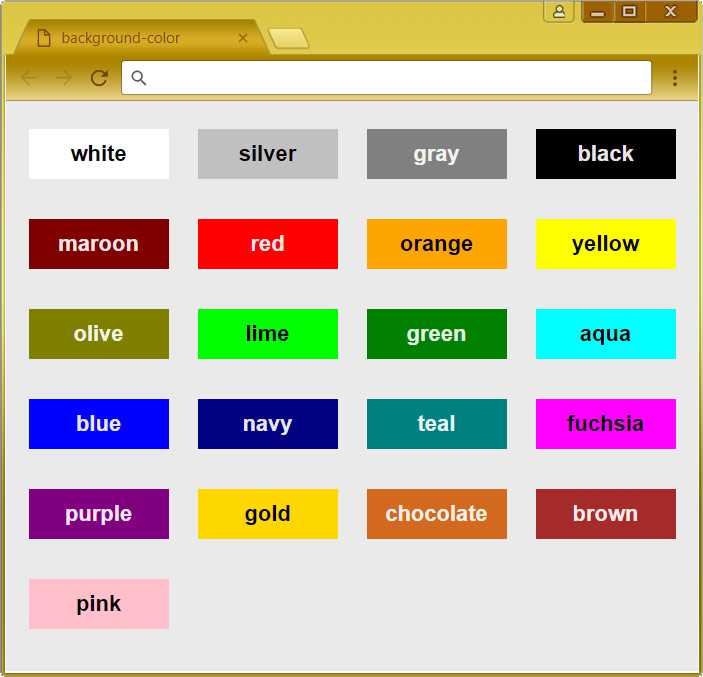The image size is (703, 677).
Task: Choose the navy color box
Action: coord(268,424)
